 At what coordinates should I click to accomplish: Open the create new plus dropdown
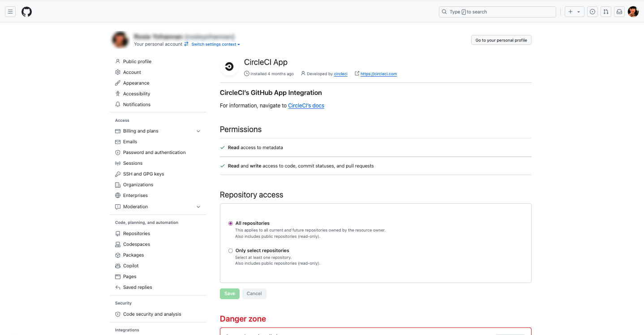click(574, 12)
